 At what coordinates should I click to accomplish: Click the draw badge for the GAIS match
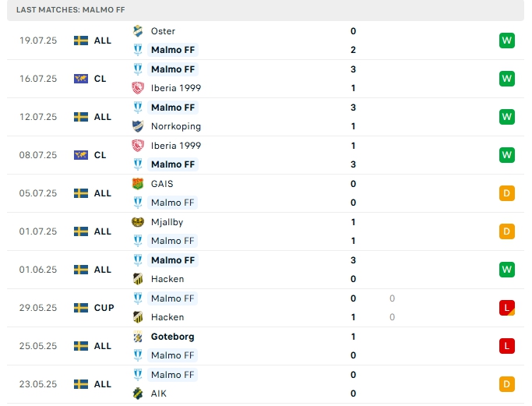[507, 193]
